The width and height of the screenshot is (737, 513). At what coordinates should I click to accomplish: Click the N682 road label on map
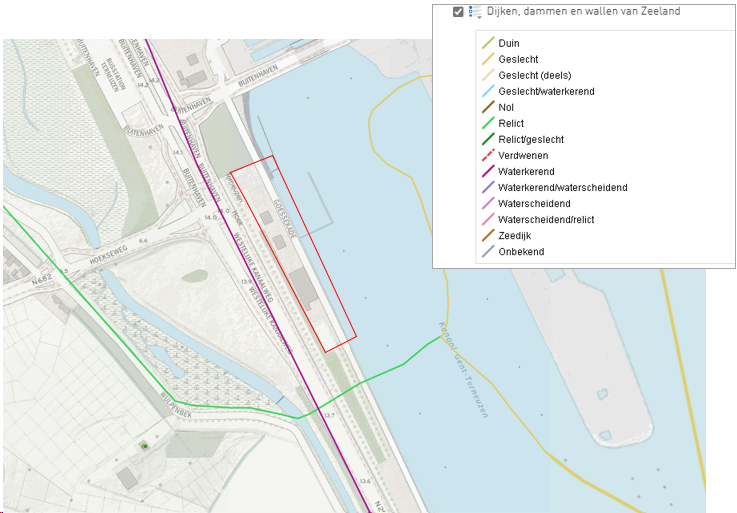[42, 280]
